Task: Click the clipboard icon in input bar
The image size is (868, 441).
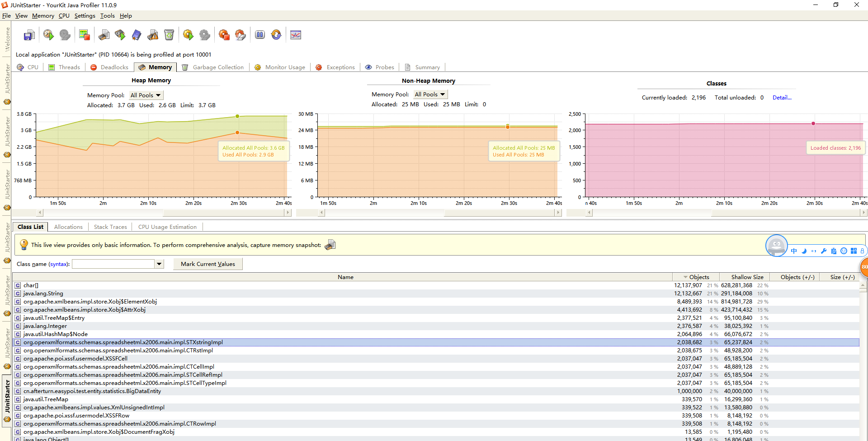Action: point(834,251)
